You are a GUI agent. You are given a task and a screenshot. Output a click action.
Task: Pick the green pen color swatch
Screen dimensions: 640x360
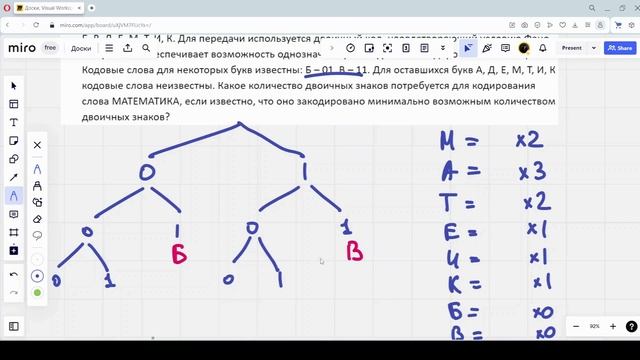pyautogui.click(x=37, y=293)
